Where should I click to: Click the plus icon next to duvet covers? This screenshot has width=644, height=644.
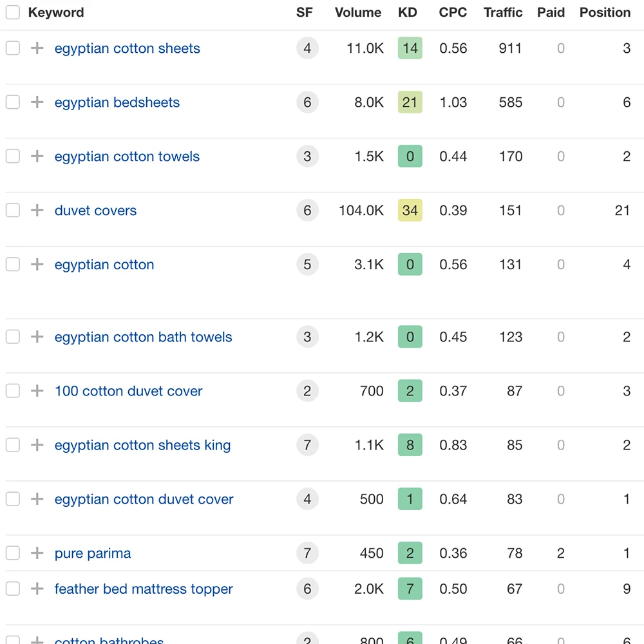(37, 211)
